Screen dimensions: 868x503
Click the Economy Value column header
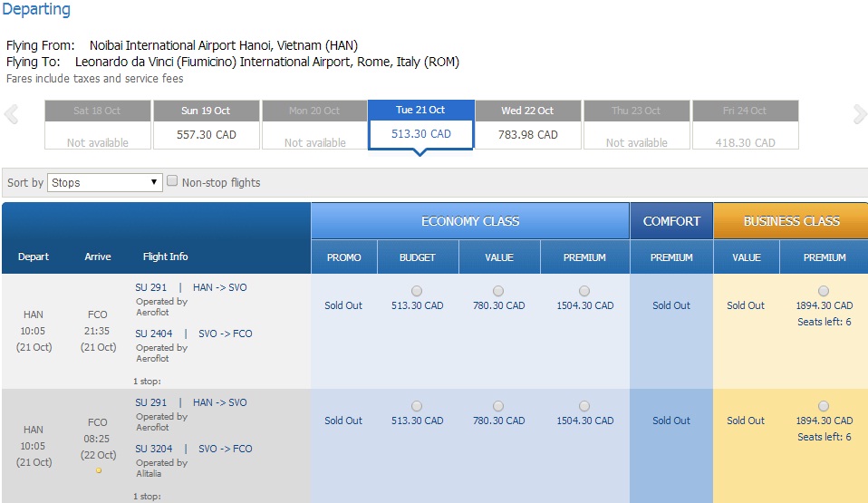(499, 257)
